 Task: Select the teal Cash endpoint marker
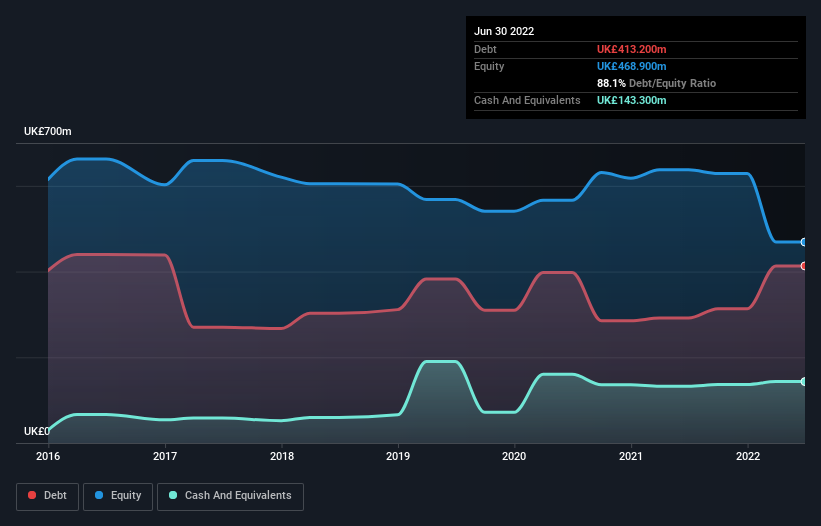coord(803,382)
